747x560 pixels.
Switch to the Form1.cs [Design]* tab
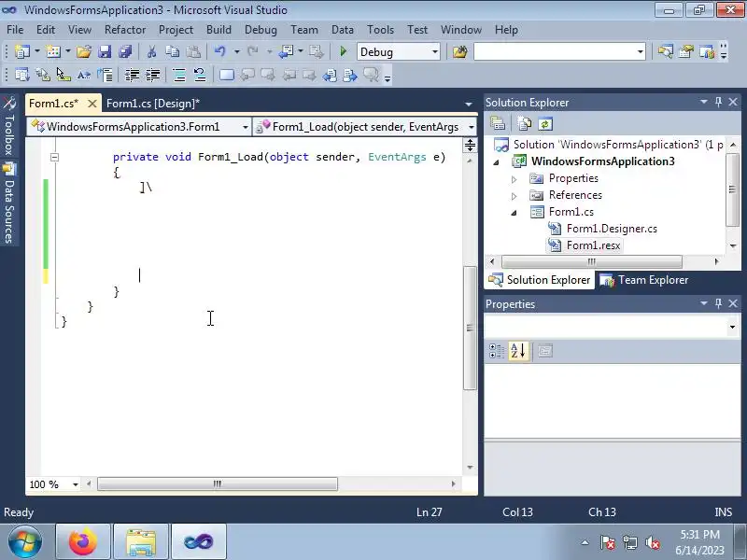153,104
